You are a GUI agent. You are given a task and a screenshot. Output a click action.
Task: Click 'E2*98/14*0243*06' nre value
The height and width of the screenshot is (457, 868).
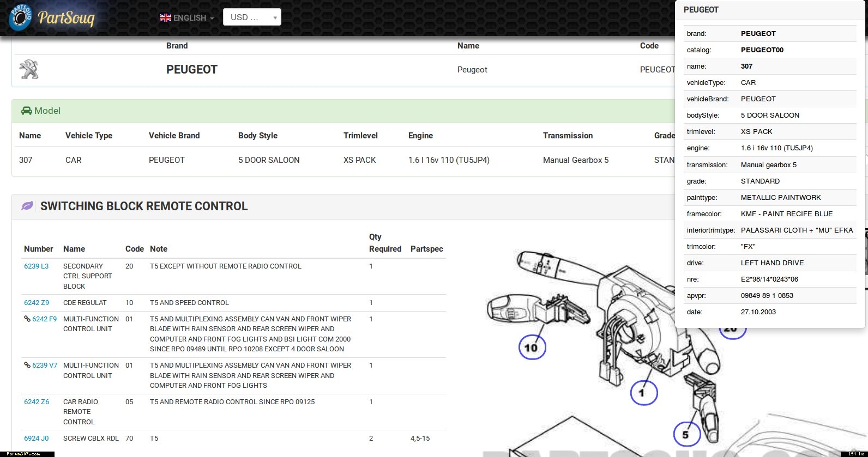point(769,279)
